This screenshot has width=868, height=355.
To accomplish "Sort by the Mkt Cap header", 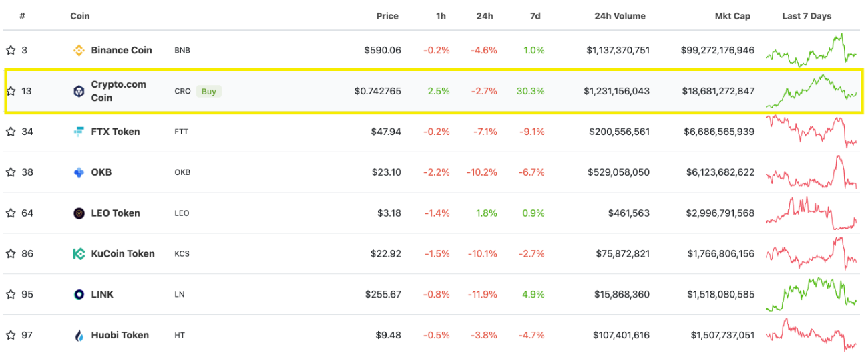I will pyautogui.click(x=732, y=16).
